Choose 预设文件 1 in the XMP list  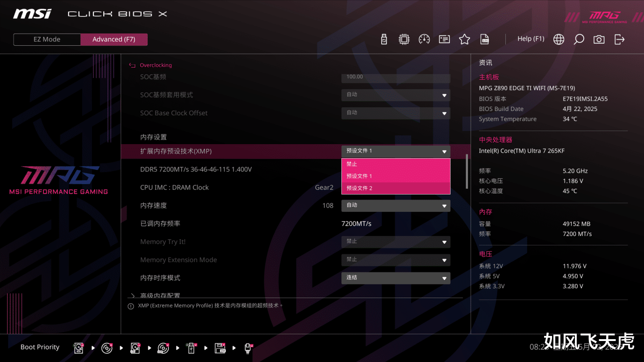click(x=396, y=176)
